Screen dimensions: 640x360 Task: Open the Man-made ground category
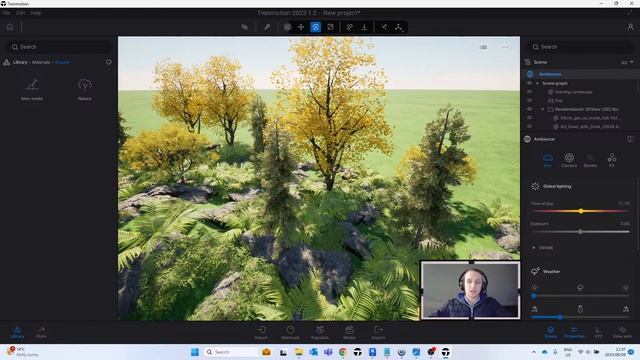click(x=32, y=89)
